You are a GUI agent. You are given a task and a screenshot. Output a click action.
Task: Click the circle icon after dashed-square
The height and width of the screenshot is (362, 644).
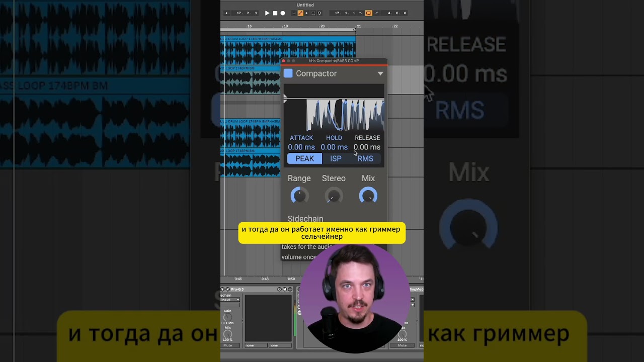319,13
